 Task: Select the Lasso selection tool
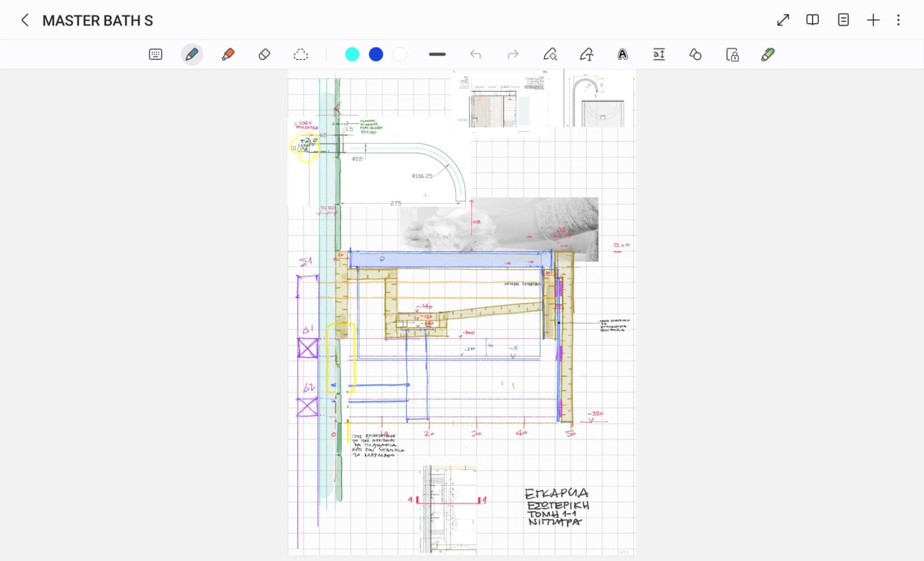click(301, 54)
